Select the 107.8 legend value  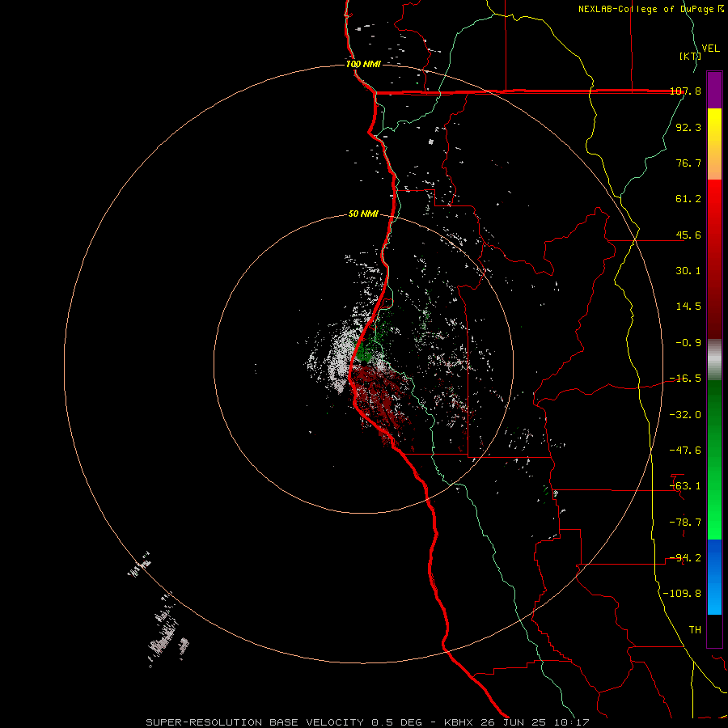click(685, 91)
